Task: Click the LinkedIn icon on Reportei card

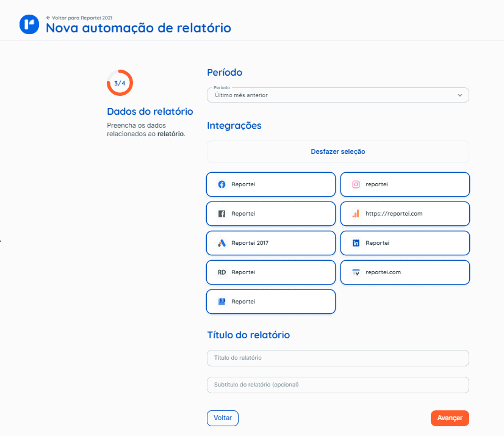Action: (x=356, y=243)
